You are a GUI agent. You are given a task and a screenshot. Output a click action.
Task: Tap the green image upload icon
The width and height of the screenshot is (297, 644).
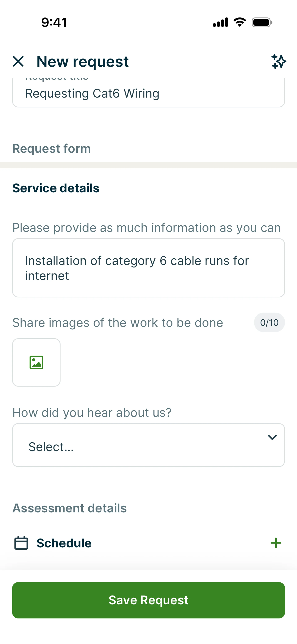37,362
